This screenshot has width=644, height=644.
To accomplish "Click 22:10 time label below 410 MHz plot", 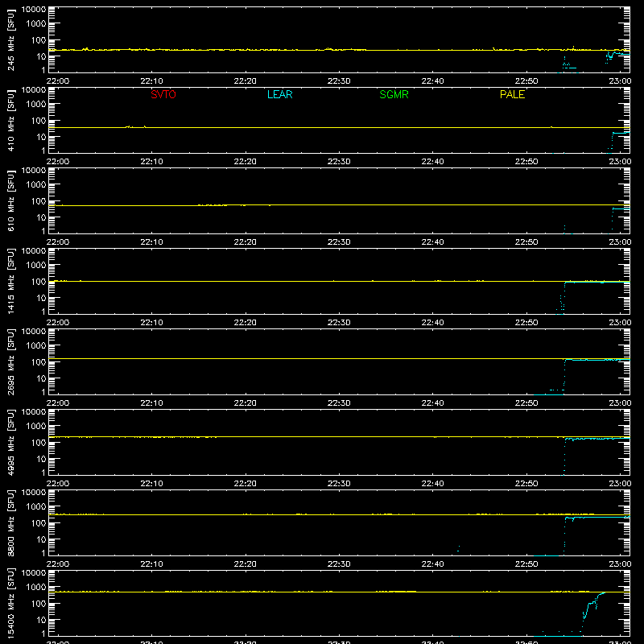I will (151, 162).
